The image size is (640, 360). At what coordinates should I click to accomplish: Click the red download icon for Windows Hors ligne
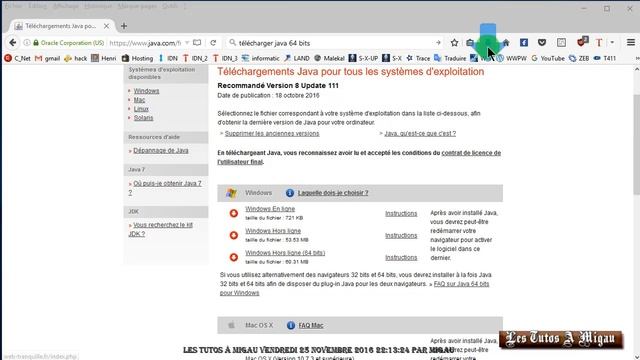coord(233,235)
